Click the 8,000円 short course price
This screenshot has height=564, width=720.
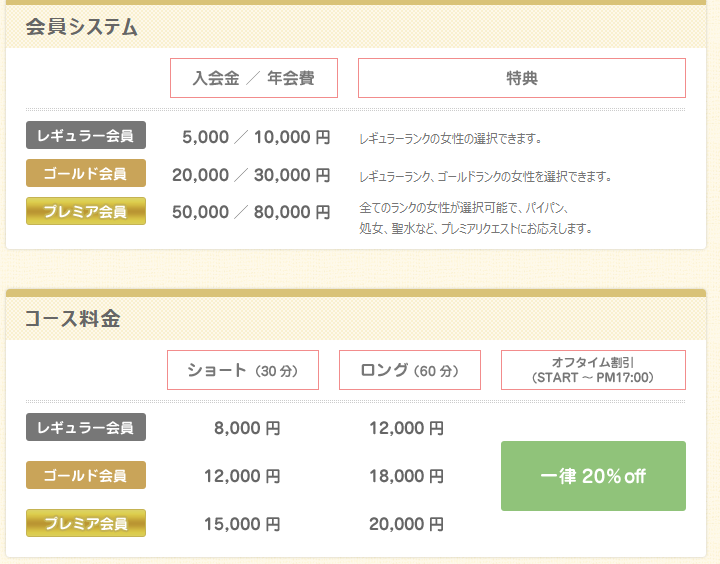point(247,429)
